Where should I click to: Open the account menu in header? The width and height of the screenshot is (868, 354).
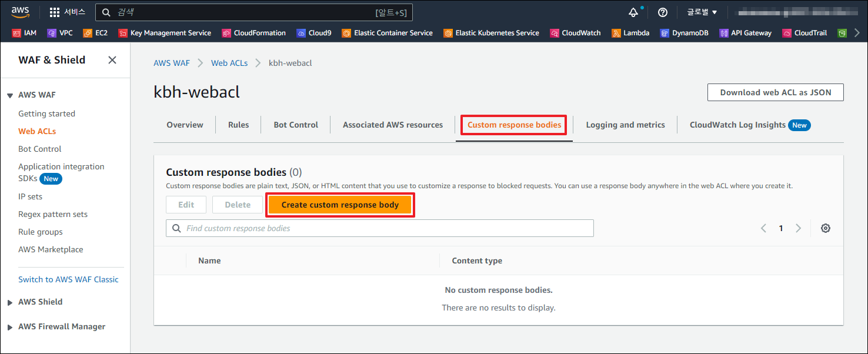(x=797, y=12)
